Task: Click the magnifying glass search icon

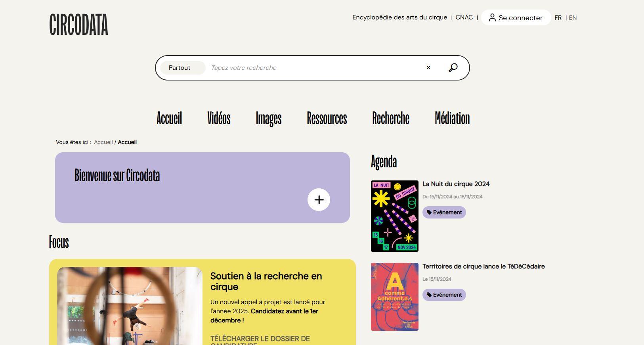Action: pyautogui.click(x=453, y=68)
